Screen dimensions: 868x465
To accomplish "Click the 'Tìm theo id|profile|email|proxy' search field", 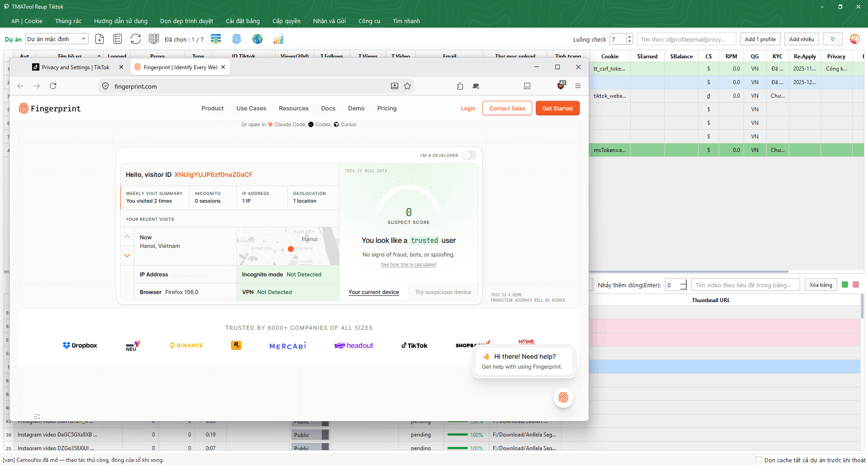I will tap(686, 39).
